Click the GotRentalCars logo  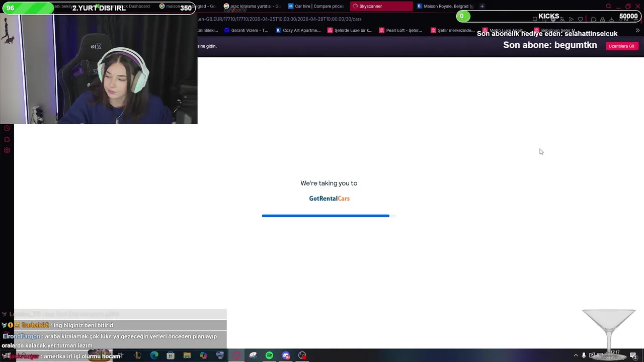[329, 199]
